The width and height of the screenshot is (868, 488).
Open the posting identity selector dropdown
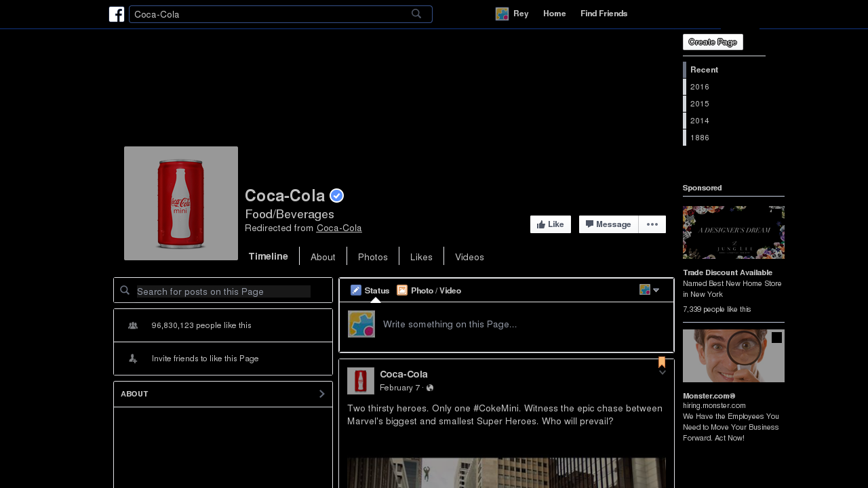pyautogui.click(x=650, y=289)
